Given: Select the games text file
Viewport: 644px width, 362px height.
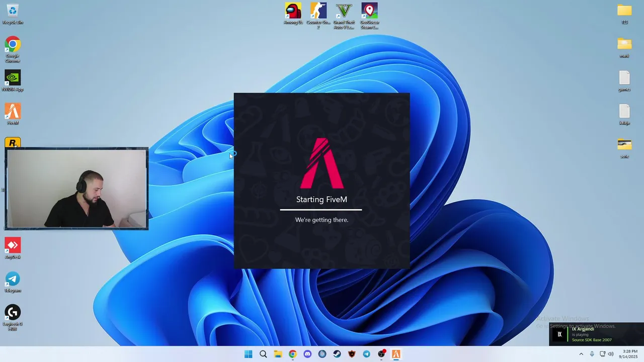Looking at the screenshot, I should (x=624, y=81).
